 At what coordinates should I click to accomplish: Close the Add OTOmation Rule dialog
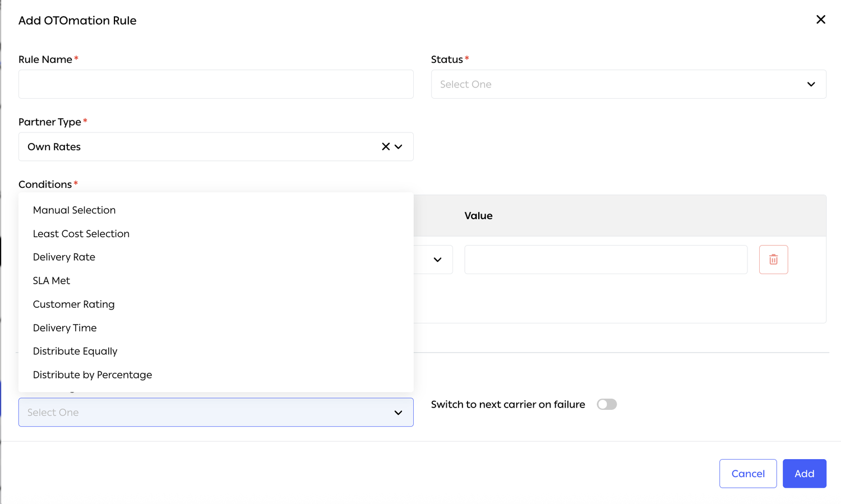(821, 20)
